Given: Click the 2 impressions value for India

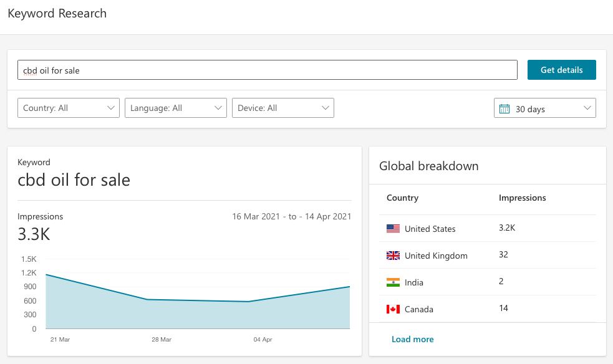Looking at the screenshot, I should pyautogui.click(x=501, y=281).
